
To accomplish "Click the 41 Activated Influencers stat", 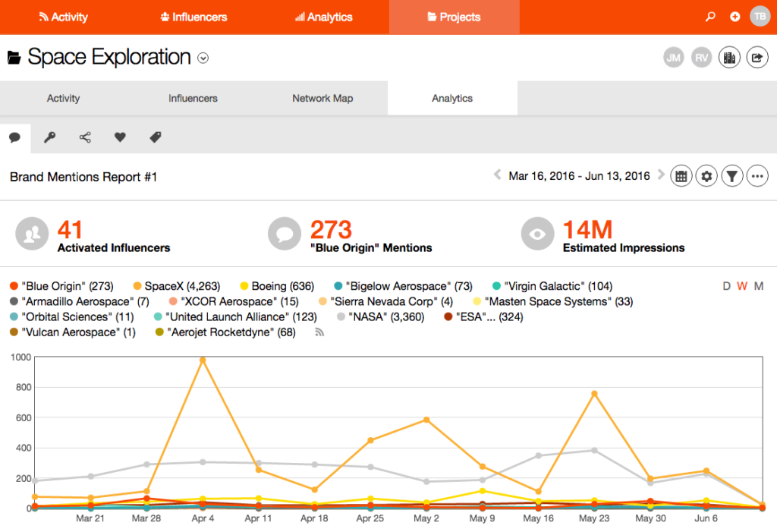I will click(x=114, y=236).
